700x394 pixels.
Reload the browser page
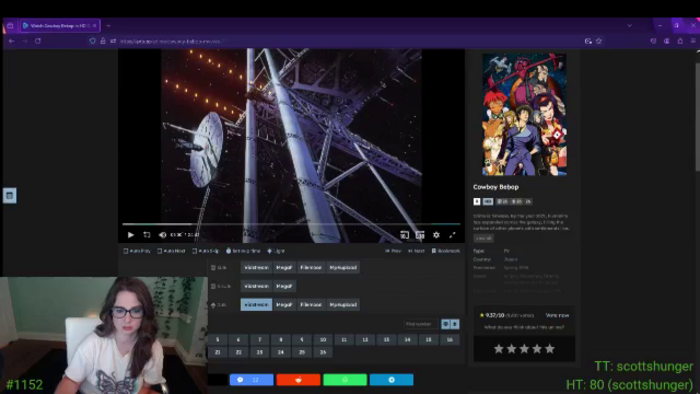(38, 41)
